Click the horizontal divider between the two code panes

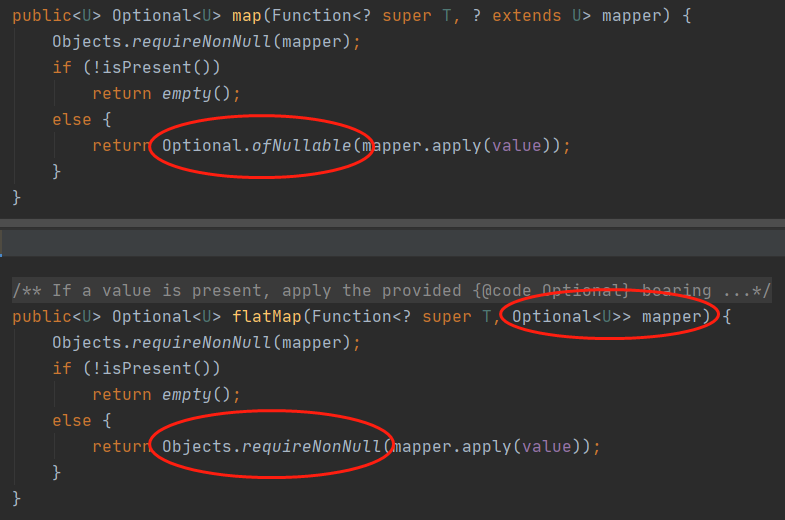392,223
